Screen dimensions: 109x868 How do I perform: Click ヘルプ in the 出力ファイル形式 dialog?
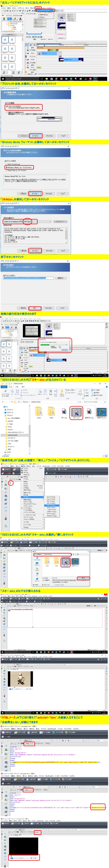tap(62, 193)
